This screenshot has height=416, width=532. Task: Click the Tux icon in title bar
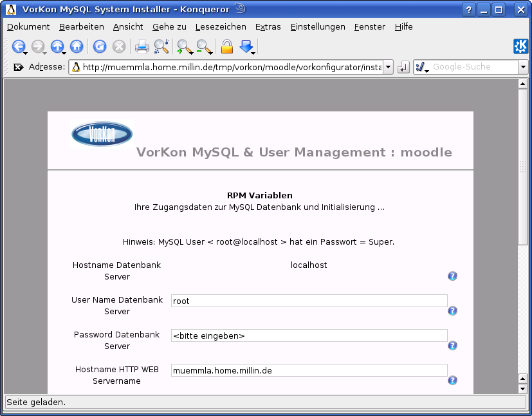pyautogui.click(x=11, y=10)
